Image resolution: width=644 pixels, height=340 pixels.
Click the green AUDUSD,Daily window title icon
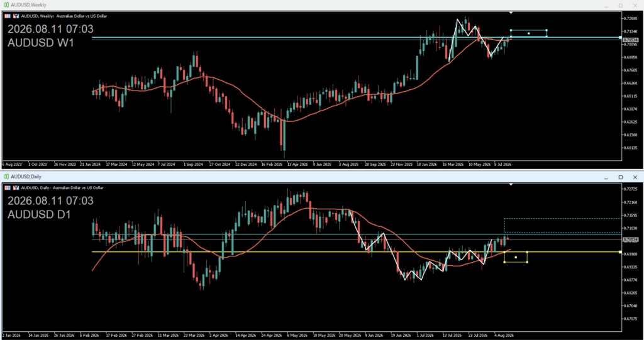6,177
